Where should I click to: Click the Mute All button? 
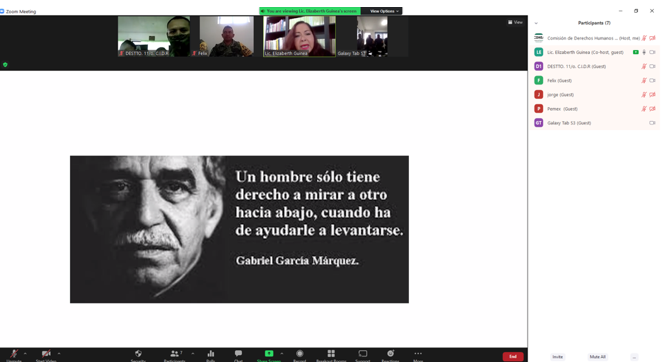pos(597,357)
